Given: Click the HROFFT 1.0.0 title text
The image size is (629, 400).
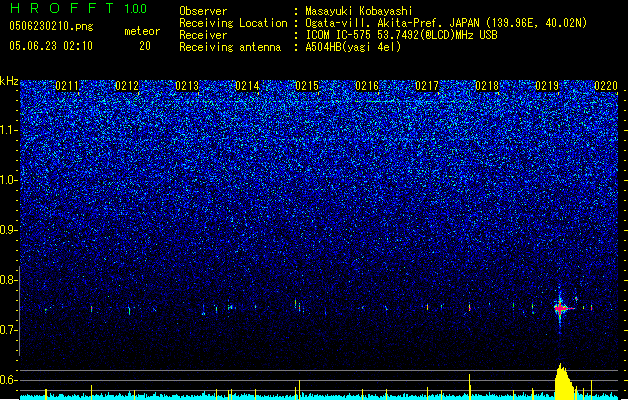Looking at the screenshot, I should pos(79,8).
